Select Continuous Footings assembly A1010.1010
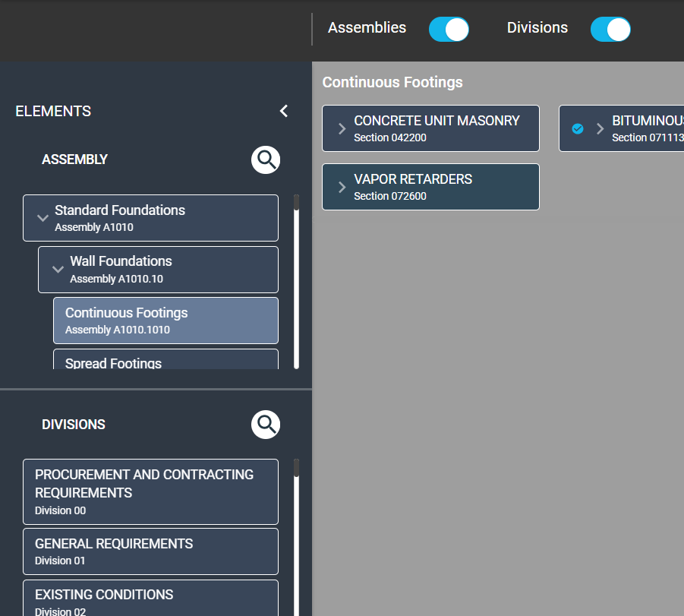684x616 pixels. 165,321
